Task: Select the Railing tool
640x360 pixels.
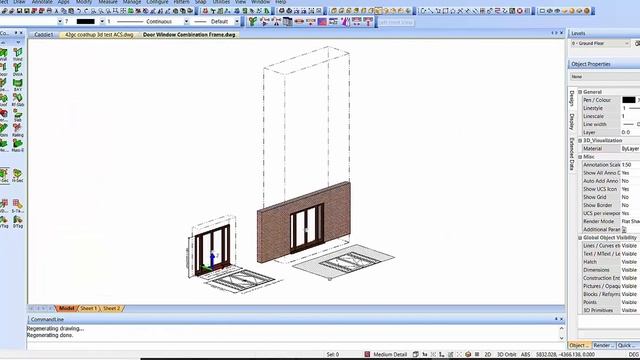Action: pos(18,130)
